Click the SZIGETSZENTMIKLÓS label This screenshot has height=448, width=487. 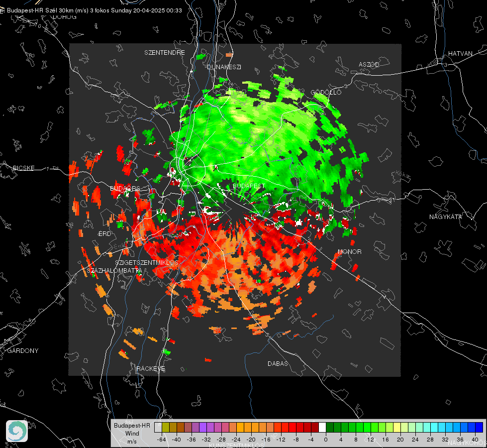(147, 262)
